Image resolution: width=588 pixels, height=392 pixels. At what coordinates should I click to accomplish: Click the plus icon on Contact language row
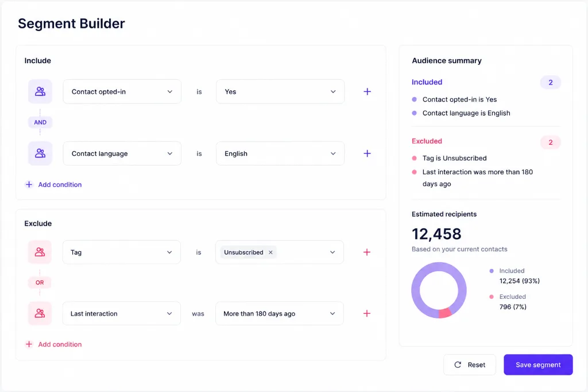click(x=367, y=153)
